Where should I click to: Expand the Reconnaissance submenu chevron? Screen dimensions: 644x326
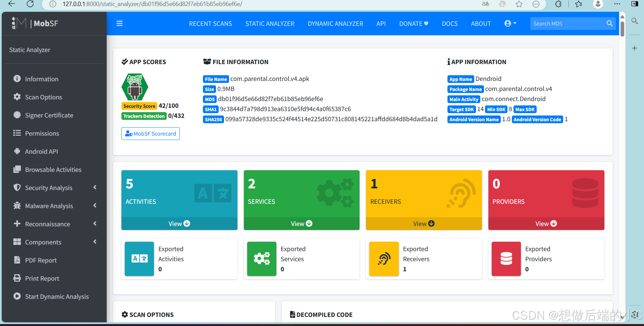[x=95, y=224]
